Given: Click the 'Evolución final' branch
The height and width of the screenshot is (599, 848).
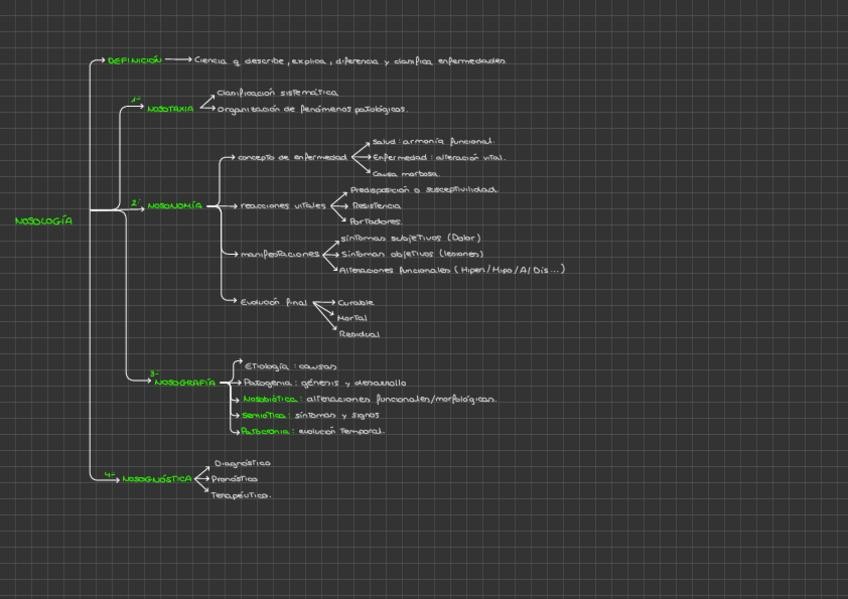Looking at the screenshot, I should point(273,302).
